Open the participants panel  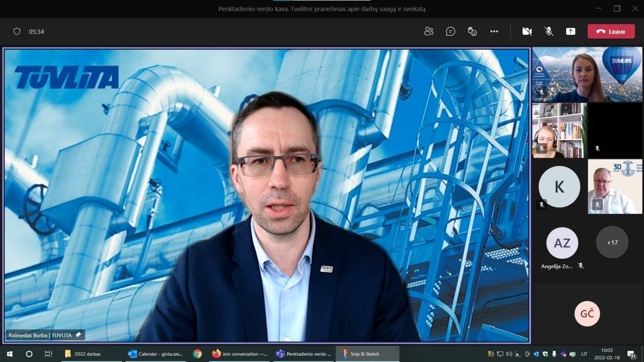tap(428, 32)
